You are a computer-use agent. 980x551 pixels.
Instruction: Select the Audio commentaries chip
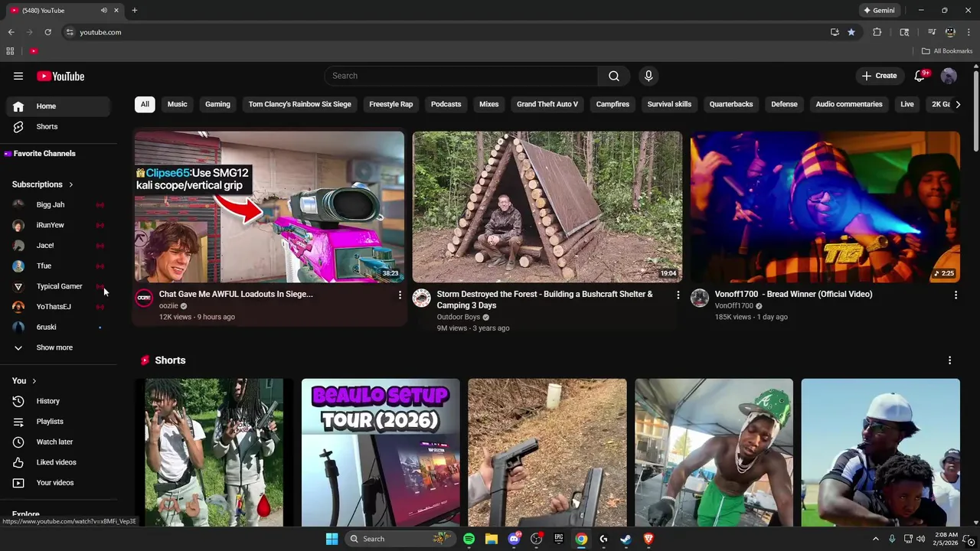click(849, 104)
